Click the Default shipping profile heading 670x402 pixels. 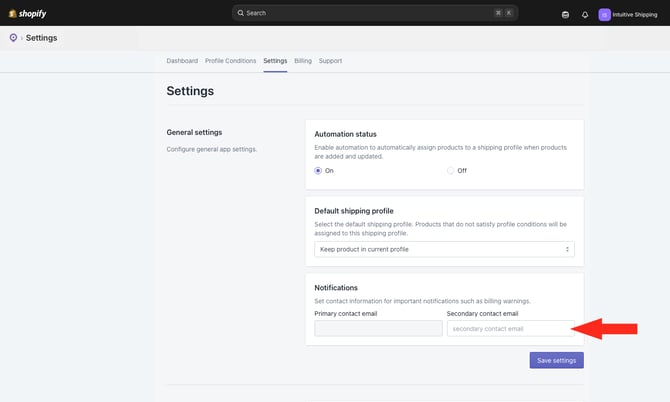(354, 211)
